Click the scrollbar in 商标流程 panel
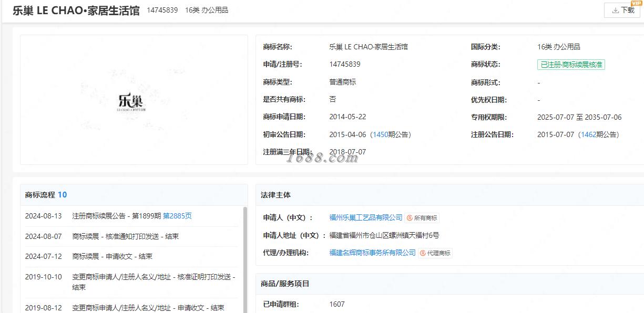The height and width of the screenshot is (313, 644). [x=244, y=259]
